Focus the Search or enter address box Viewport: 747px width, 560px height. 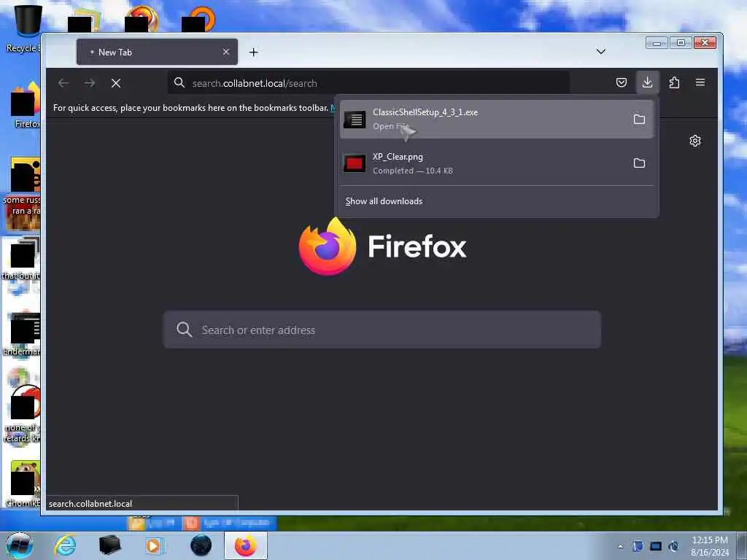click(382, 330)
